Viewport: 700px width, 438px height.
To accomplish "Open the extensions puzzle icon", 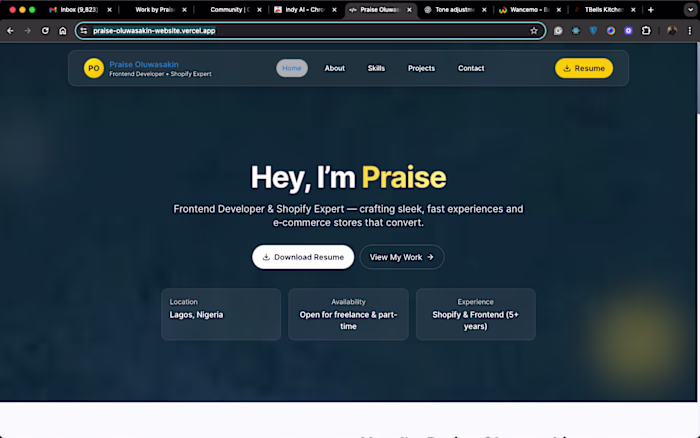I will (x=646, y=31).
